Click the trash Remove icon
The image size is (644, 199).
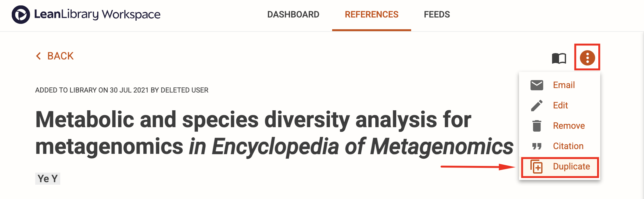point(537,126)
